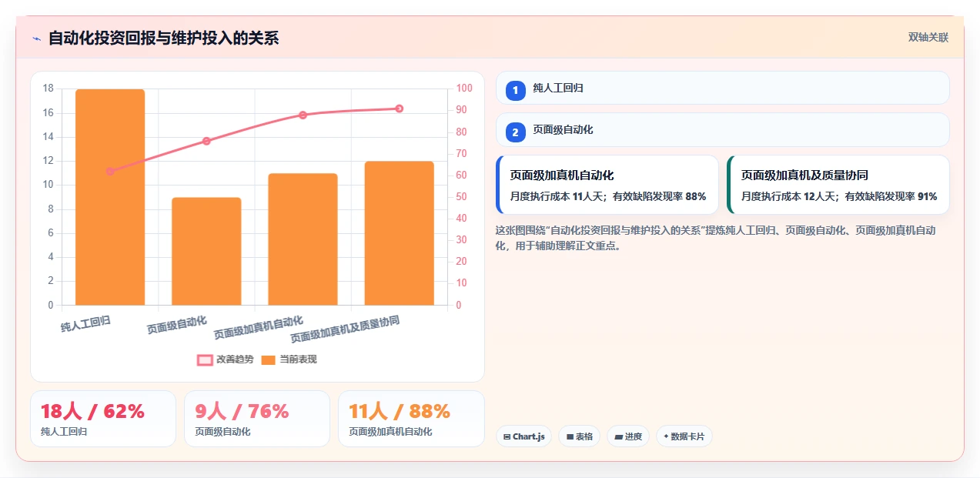980x478 pixels.
Task: Click the Chart.js tag
Action: [x=523, y=436]
